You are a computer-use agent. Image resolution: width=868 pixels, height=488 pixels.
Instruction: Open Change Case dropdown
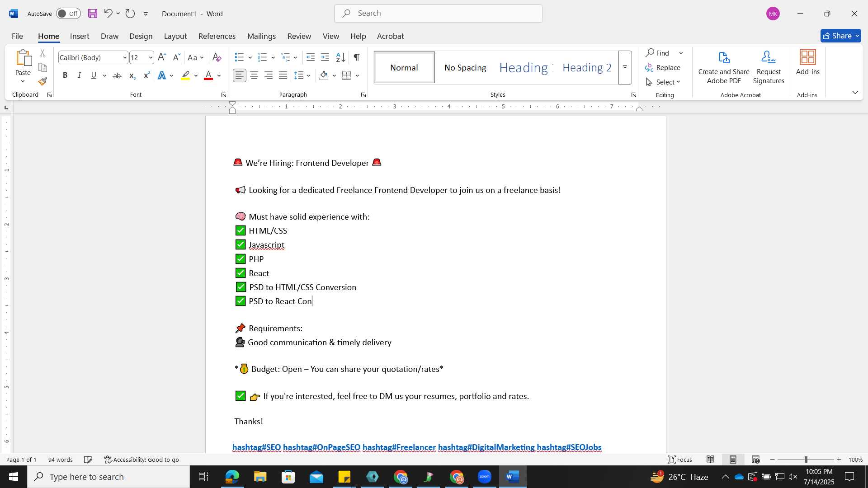click(x=196, y=57)
